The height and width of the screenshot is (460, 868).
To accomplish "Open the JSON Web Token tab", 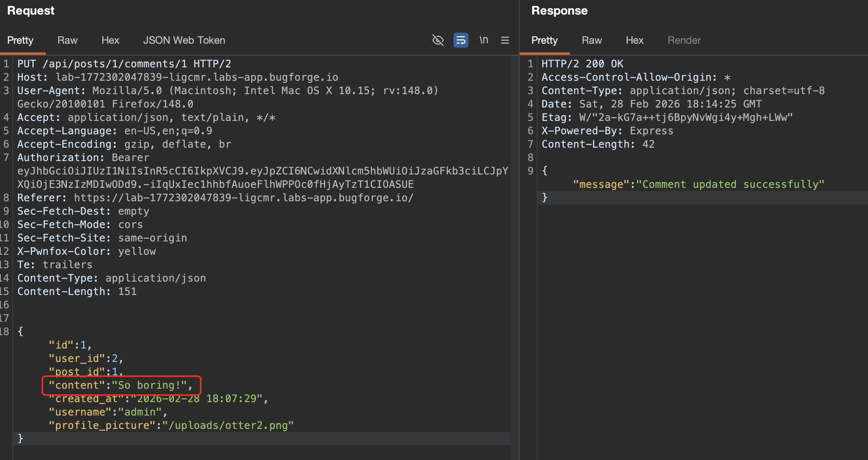I will point(184,40).
